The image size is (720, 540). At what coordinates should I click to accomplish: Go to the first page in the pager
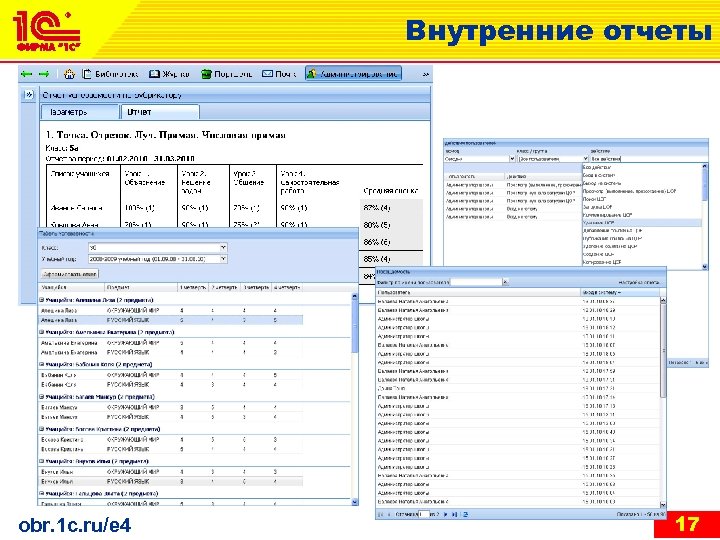click(381, 515)
